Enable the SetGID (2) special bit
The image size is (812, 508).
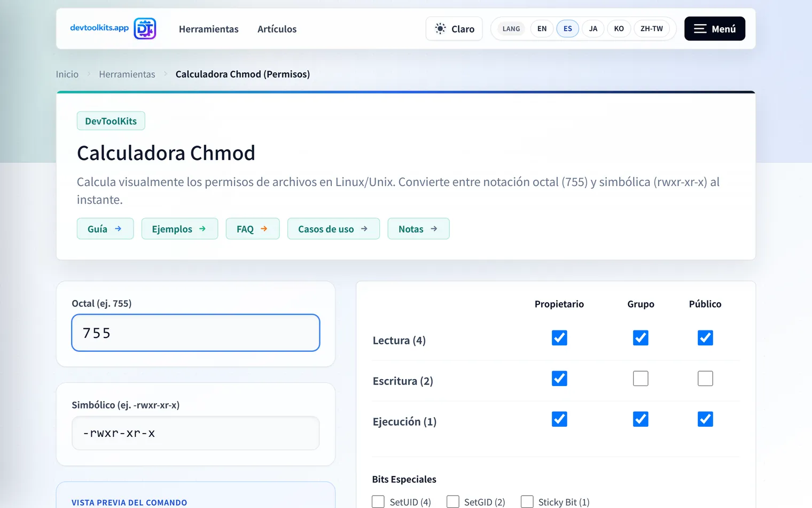click(453, 502)
